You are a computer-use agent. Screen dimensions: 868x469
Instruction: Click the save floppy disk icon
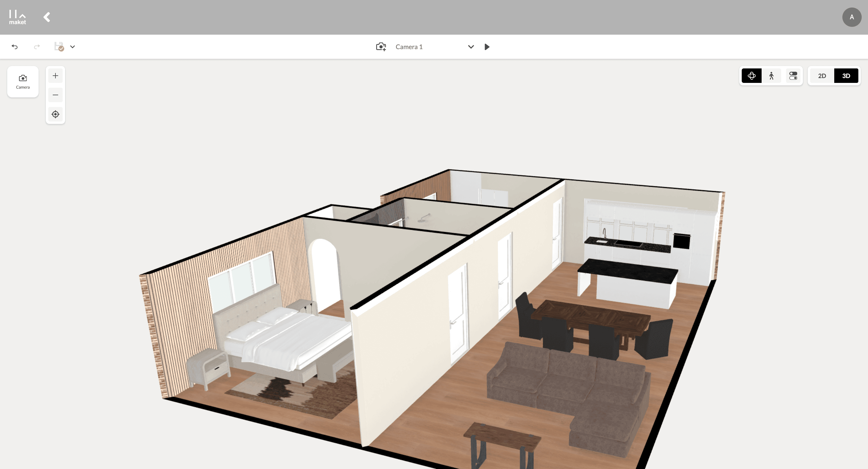click(59, 46)
